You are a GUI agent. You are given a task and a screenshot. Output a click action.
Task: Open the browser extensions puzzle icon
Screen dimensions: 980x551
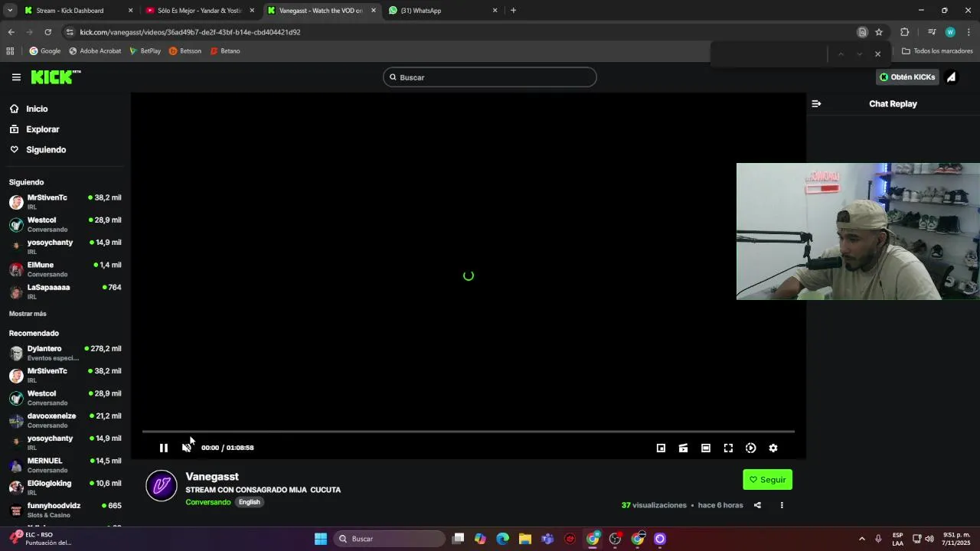tap(904, 32)
